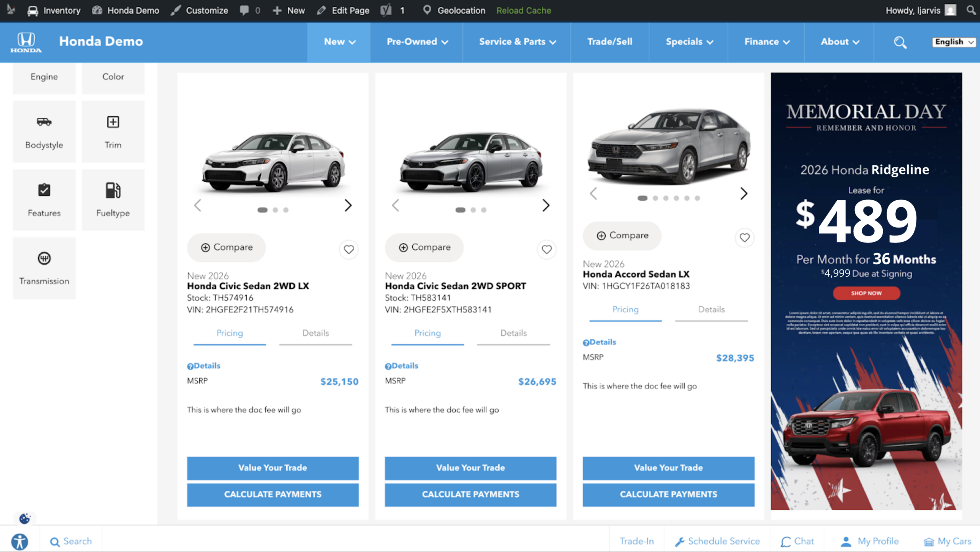
Task: Open My Cars in the bottom bar
Action: pos(948,542)
